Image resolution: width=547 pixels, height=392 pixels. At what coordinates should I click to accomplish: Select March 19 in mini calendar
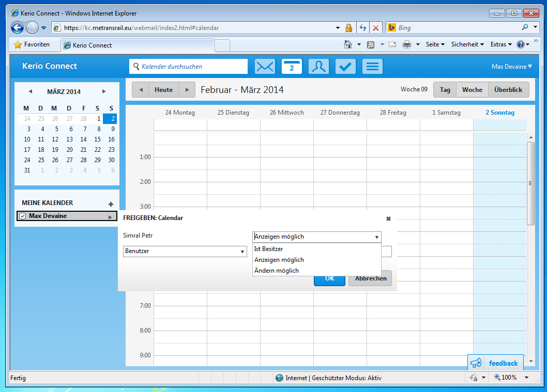click(x=55, y=150)
